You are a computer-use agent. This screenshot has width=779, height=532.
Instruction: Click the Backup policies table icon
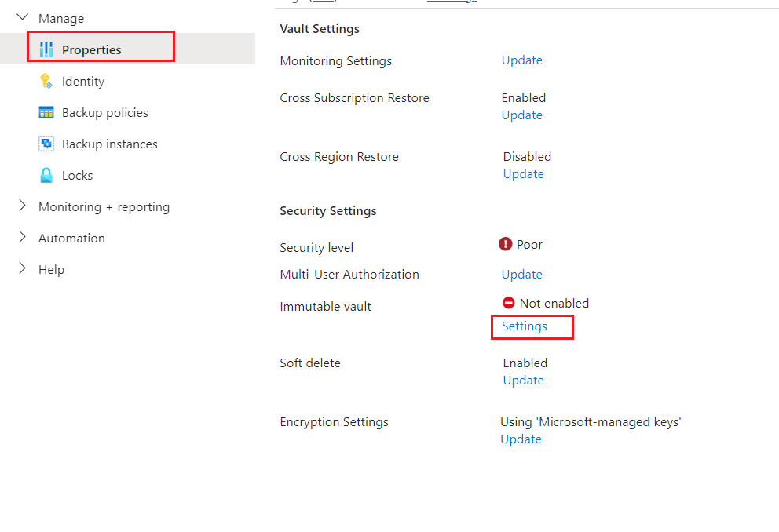coord(46,112)
